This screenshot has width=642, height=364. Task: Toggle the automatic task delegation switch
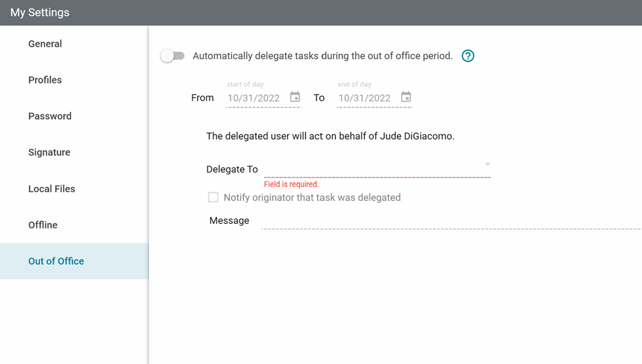173,56
